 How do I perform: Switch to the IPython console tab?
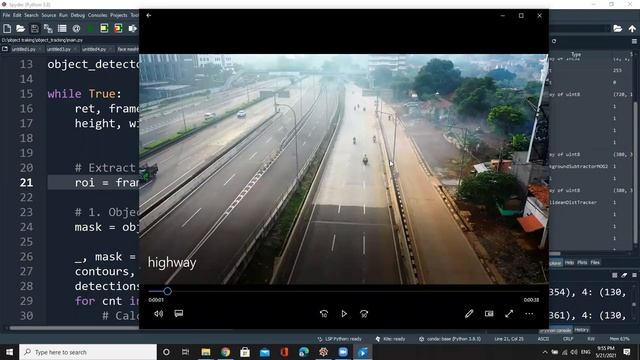pos(556,330)
